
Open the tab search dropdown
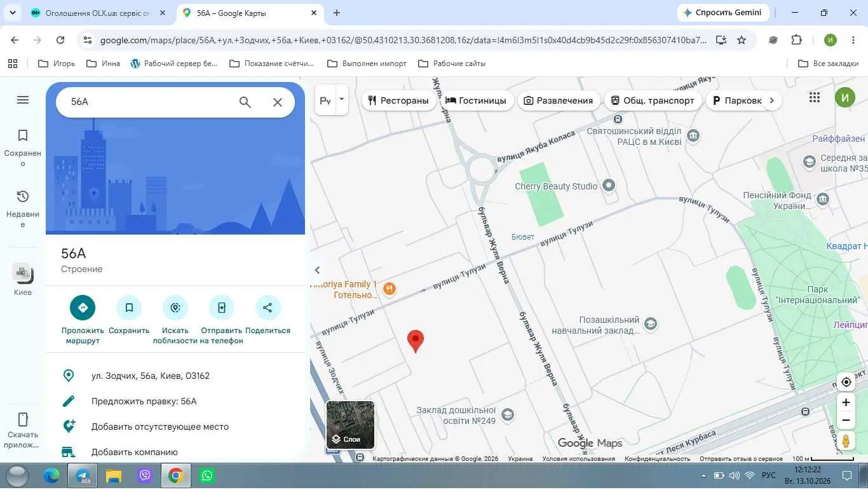point(14,13)
